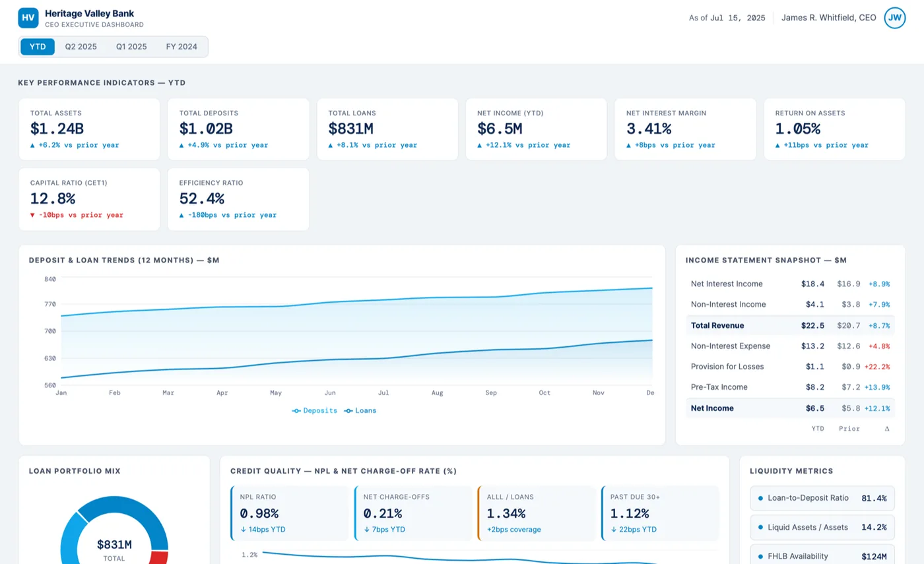Screen dimensions: 924x564
Task: Click the Pre-Tax Income row
Action: [x=790, y=387]
